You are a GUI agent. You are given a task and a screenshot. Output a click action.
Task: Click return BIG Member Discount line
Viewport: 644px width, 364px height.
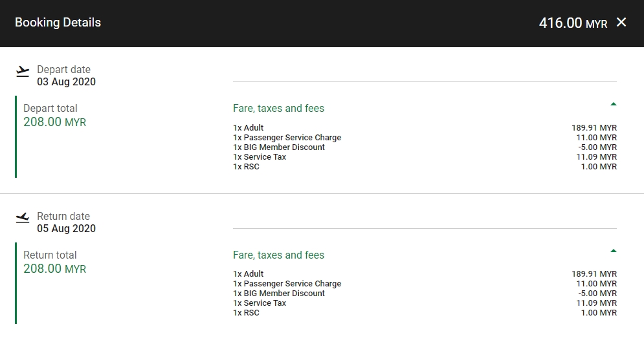279,294
